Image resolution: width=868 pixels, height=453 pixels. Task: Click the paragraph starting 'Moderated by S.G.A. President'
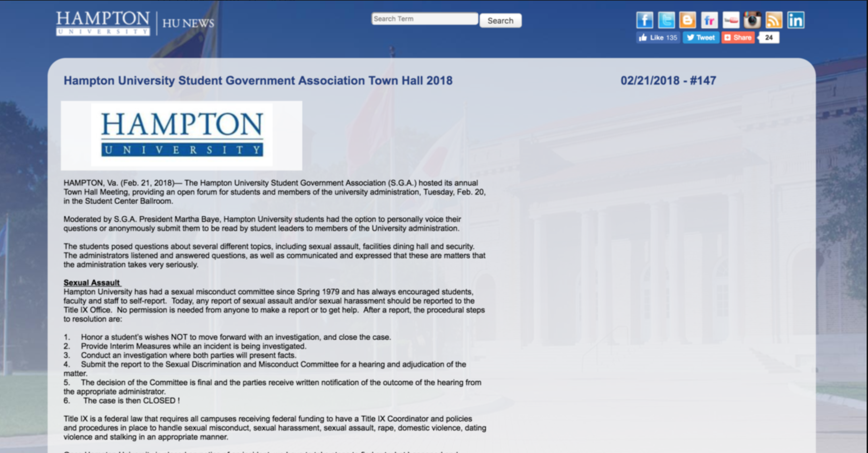click(262, 224)
